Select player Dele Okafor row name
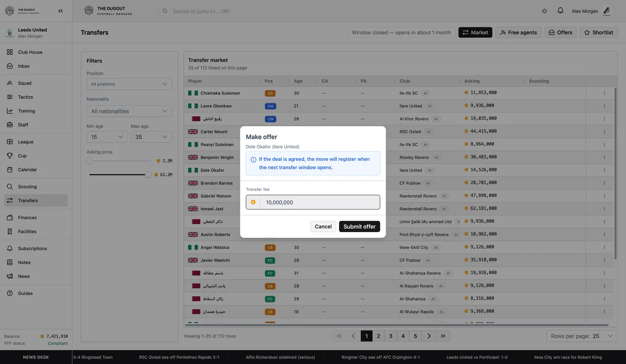The height and width of the screenshot is (364, 626). coord(213,170)
